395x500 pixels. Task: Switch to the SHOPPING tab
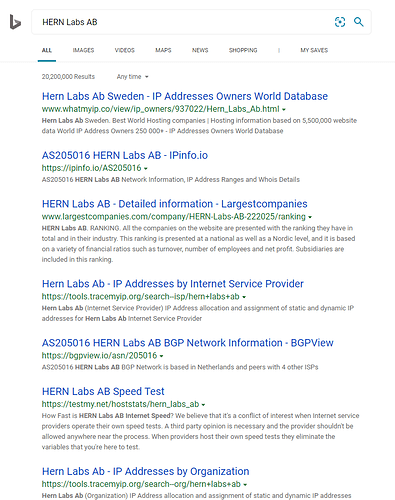(243, 50)
